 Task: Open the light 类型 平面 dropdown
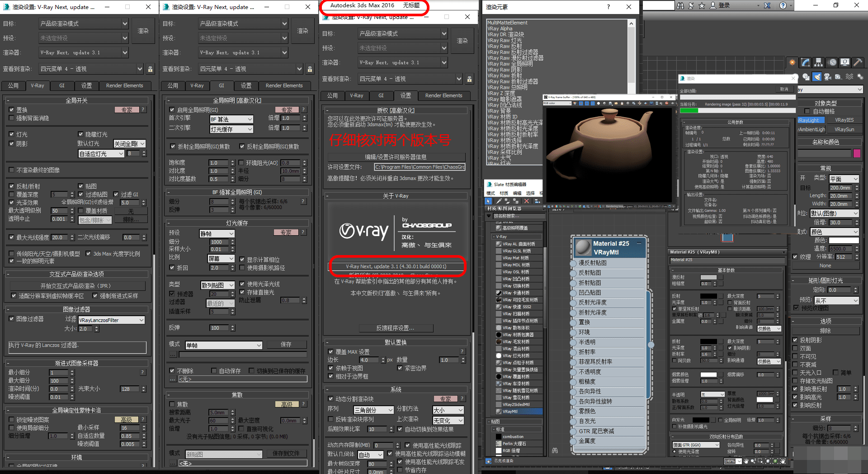844,179
